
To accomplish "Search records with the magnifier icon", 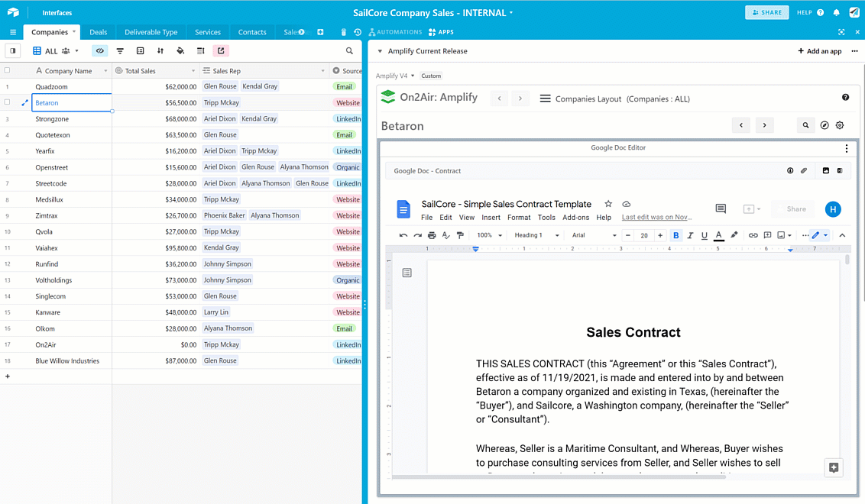I will coord(349,50).
